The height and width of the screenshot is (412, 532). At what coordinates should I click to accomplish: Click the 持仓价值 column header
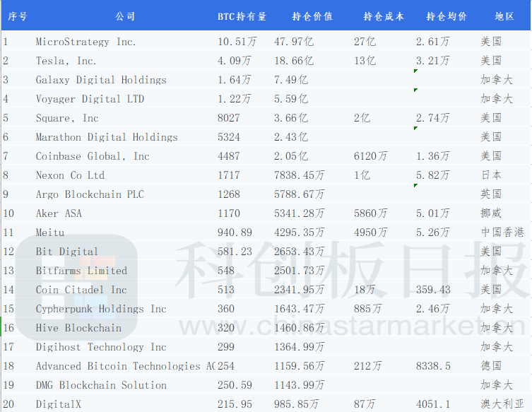pyautogui.click(x=312, y=16)
